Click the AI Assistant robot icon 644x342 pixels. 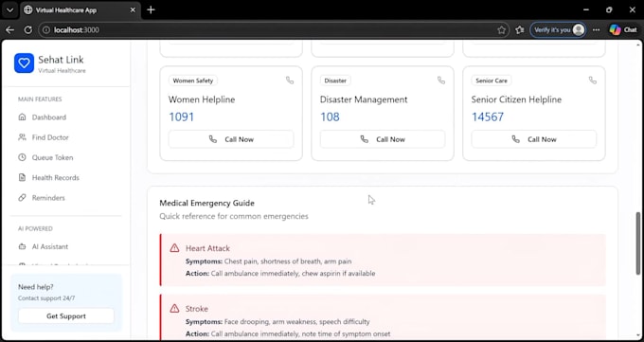click(x=22, y=246)
